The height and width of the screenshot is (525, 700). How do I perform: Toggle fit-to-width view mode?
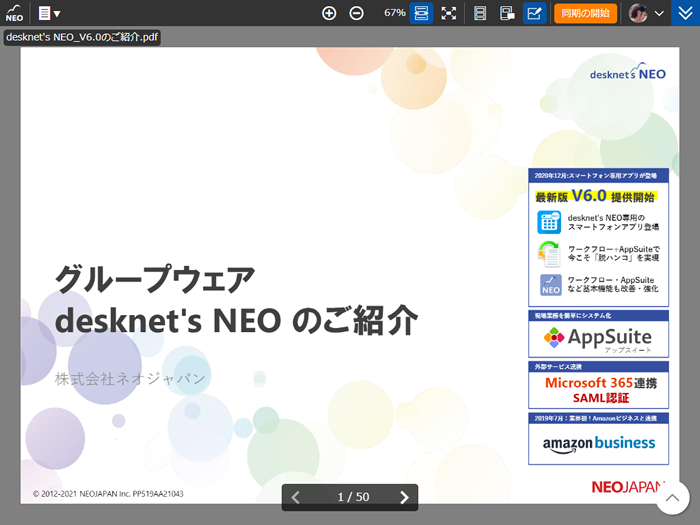(x=421, y=13)
